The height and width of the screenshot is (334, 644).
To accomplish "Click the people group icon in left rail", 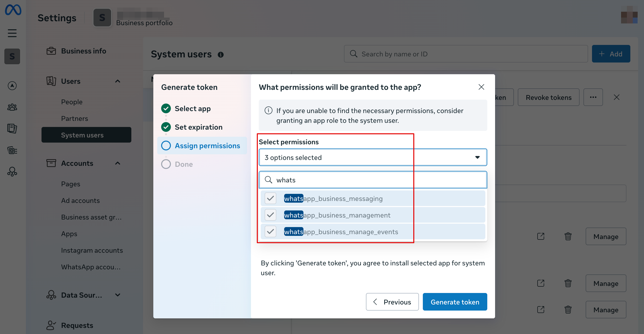I will (x=12, y=107).
